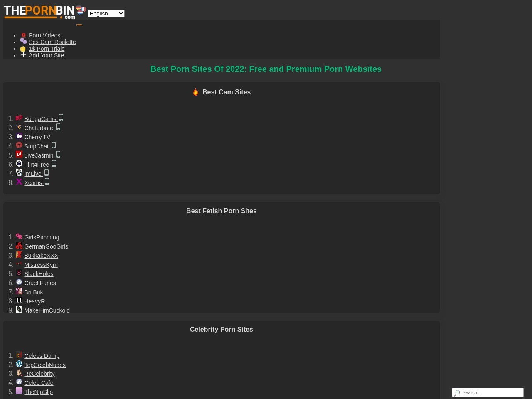
Task: Open the Porn Videos menu link
Action: pyautogui.click(x=44, y=35)
